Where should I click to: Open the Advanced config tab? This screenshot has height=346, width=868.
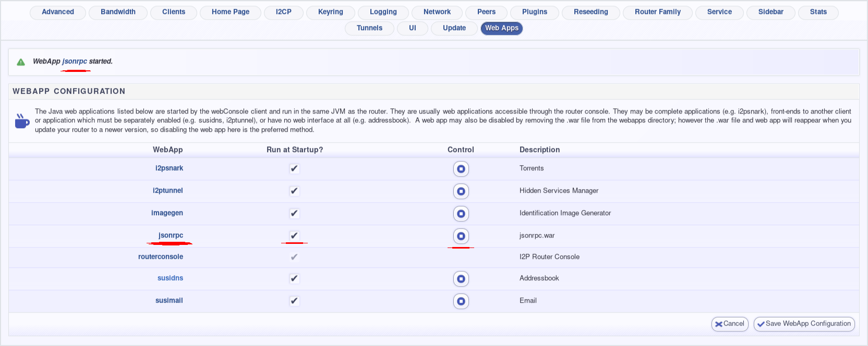(58, 12)
